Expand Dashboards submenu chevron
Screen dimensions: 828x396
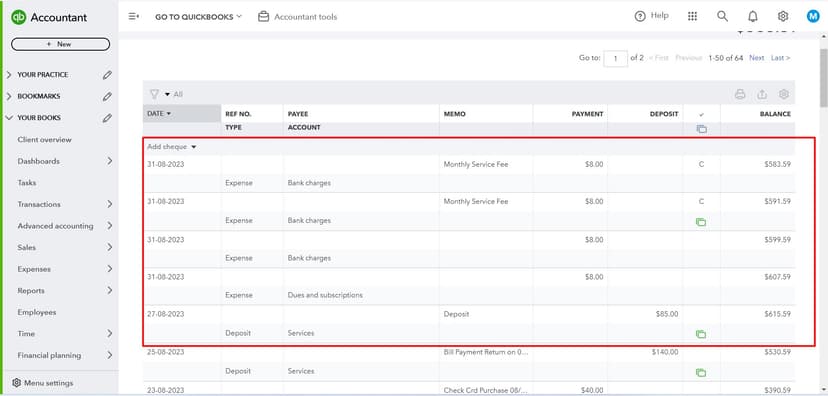[109, 161]
